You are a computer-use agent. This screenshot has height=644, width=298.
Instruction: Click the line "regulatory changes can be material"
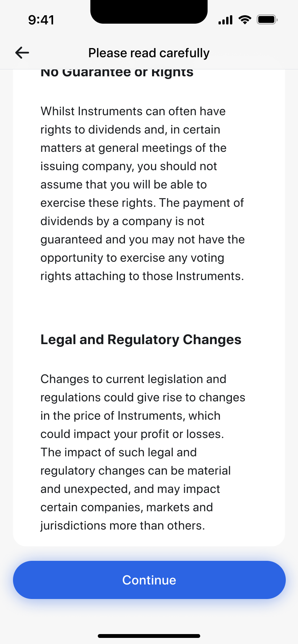pos(136,471)
